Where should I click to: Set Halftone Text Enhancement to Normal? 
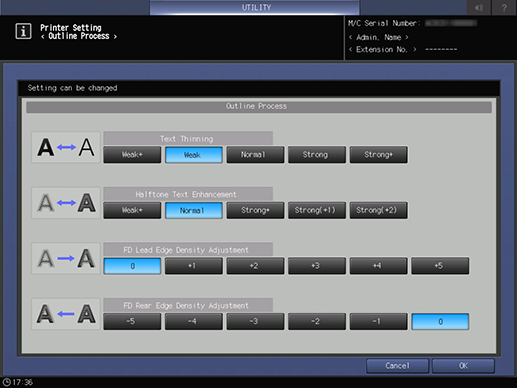pos(194,210)
